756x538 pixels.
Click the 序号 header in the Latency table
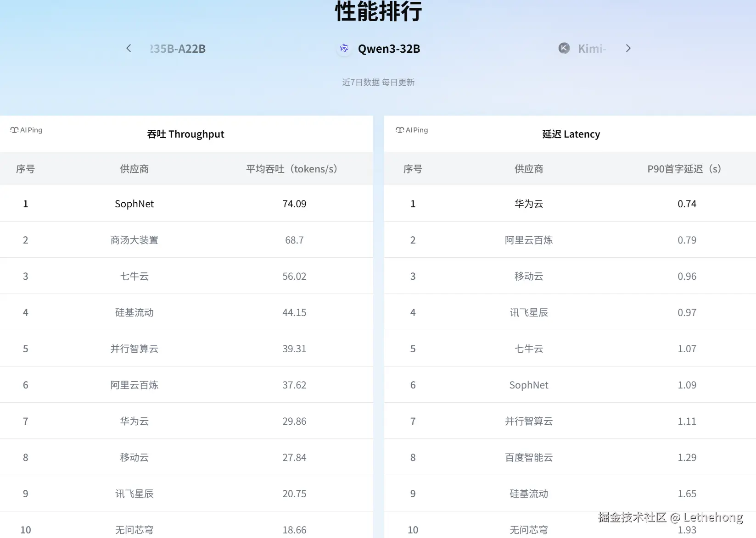pyautogui.click(x=413, y=169)
